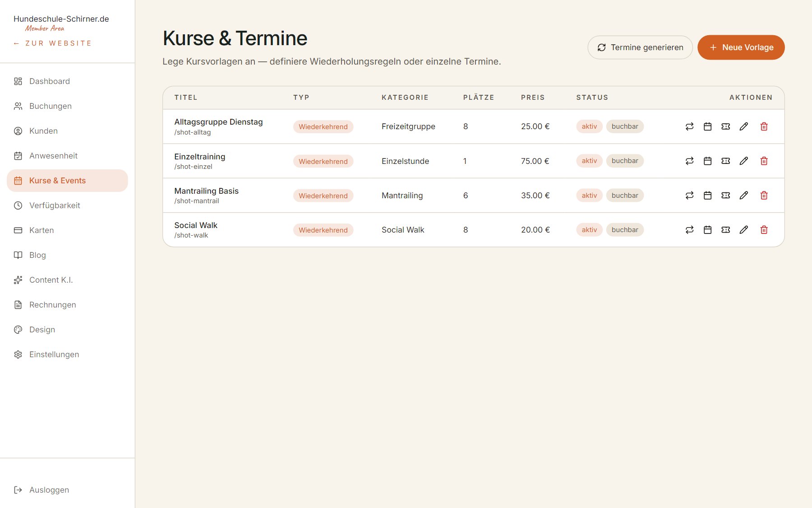The width and height of the screenshot is (812, 508).
Task: Open calendar icon for Alltagsgruppe Dienstag row
Action: (x=707, y=126)
